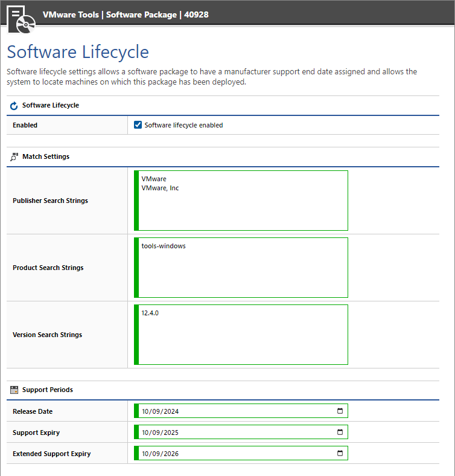The image size is (455, 476).
Task: Click the 'Extended Support Expiry' row label
Action: point(51,454)
